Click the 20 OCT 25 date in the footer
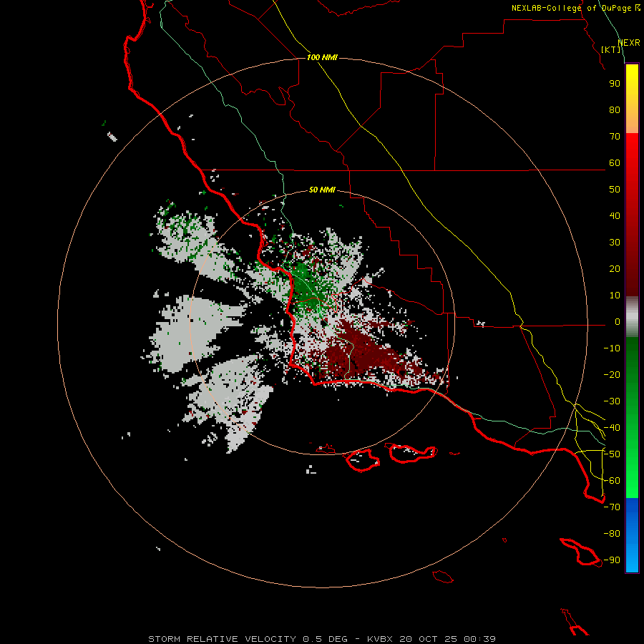 [428, 639]
